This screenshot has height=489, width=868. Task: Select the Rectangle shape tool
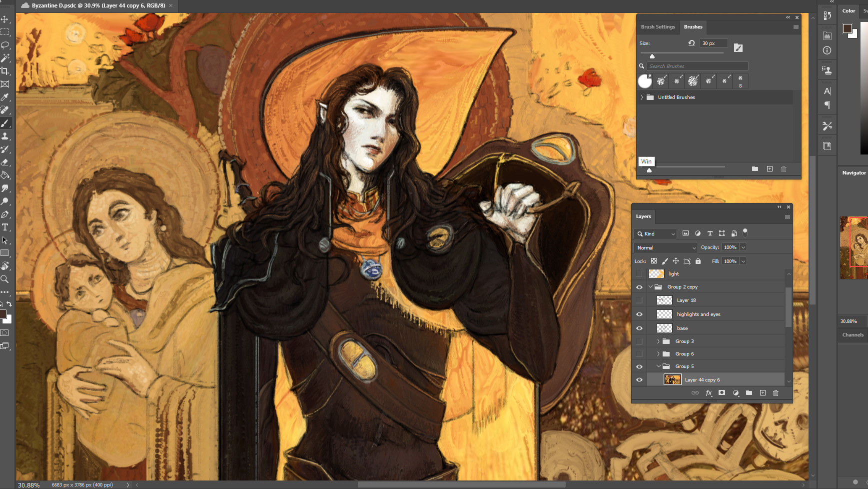pos(5,253)
